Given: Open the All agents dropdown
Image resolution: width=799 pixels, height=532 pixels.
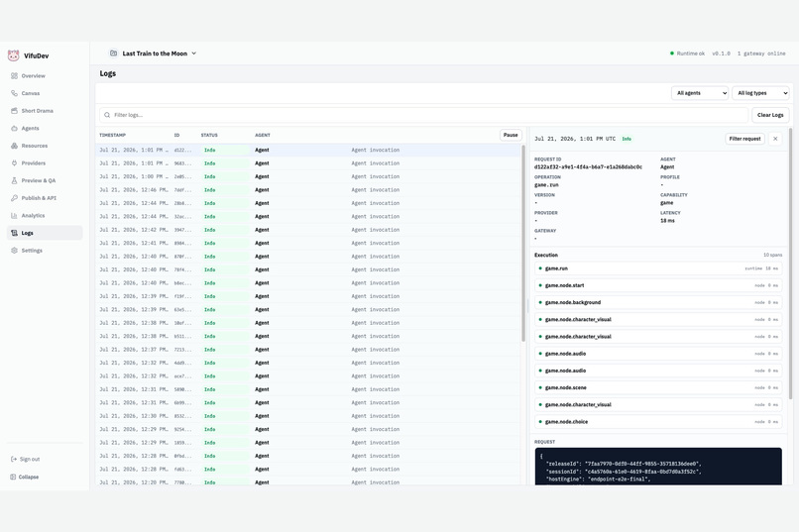Looking at the screenshot, I should [x=700, y=93].
